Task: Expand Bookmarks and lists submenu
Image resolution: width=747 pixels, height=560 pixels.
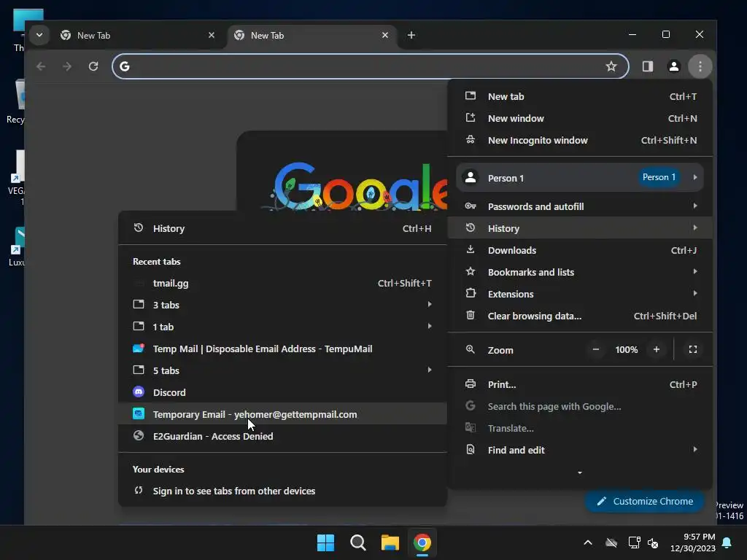Action: pyautogui.click(x=580, y=272)
